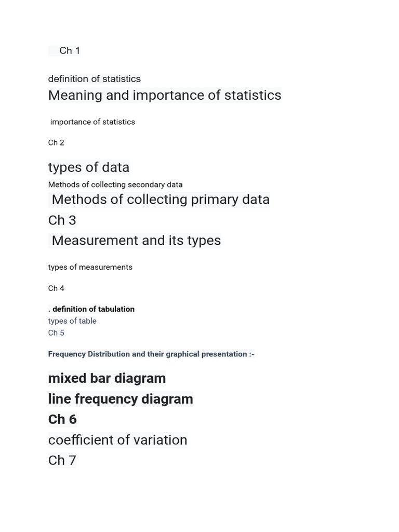
Task: Click the "types of measurements" line
Action: click(x=90, y=267)
